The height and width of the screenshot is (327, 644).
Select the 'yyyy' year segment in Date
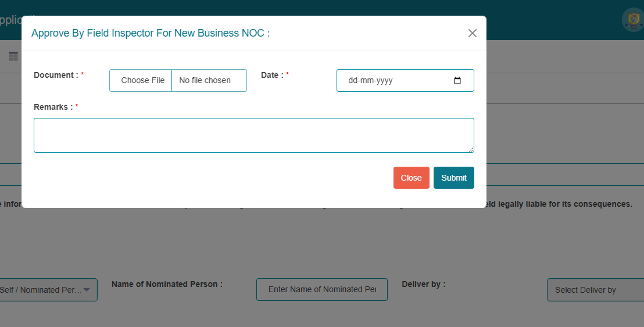pyautogui.click(x=384, y=81)
